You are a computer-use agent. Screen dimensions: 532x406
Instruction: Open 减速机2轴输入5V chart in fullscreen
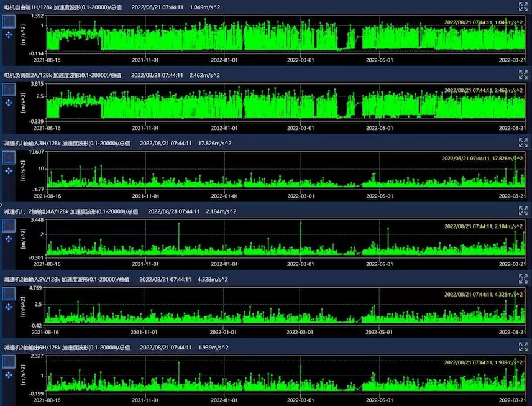tap(523, 279)
